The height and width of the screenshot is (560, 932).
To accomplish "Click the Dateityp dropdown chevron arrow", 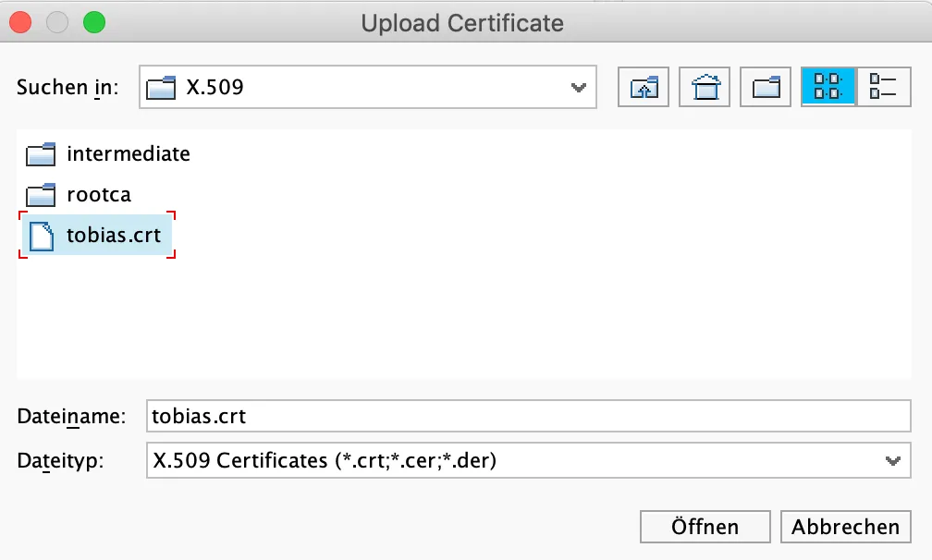I will point(892,460).
